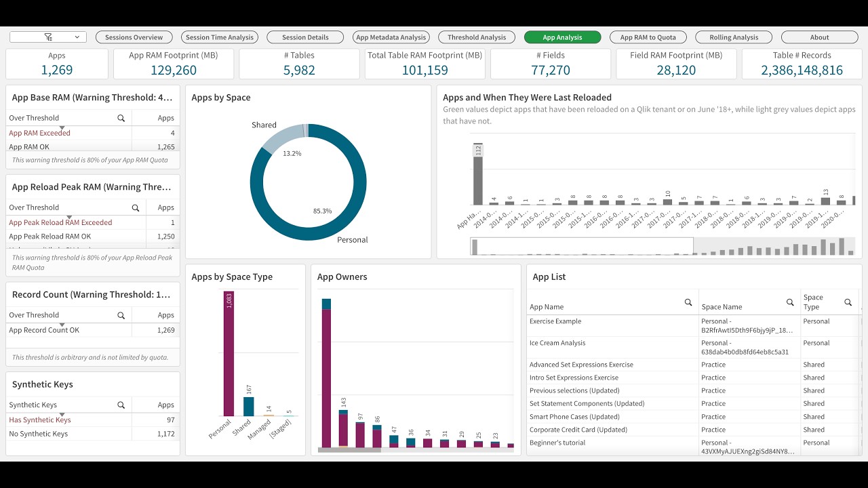Select App Record Count OK row
Screen dimensions: 868x488
point(93,330)
